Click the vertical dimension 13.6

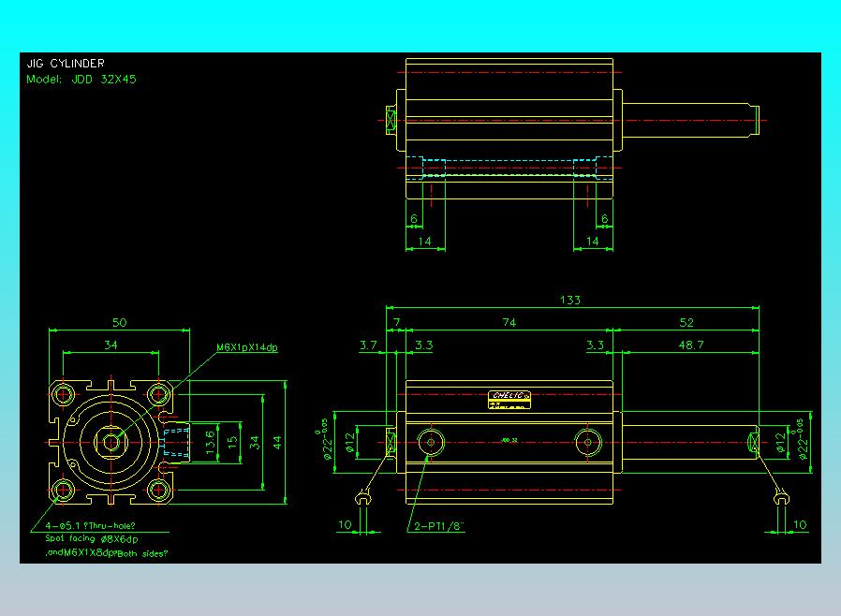210,443
